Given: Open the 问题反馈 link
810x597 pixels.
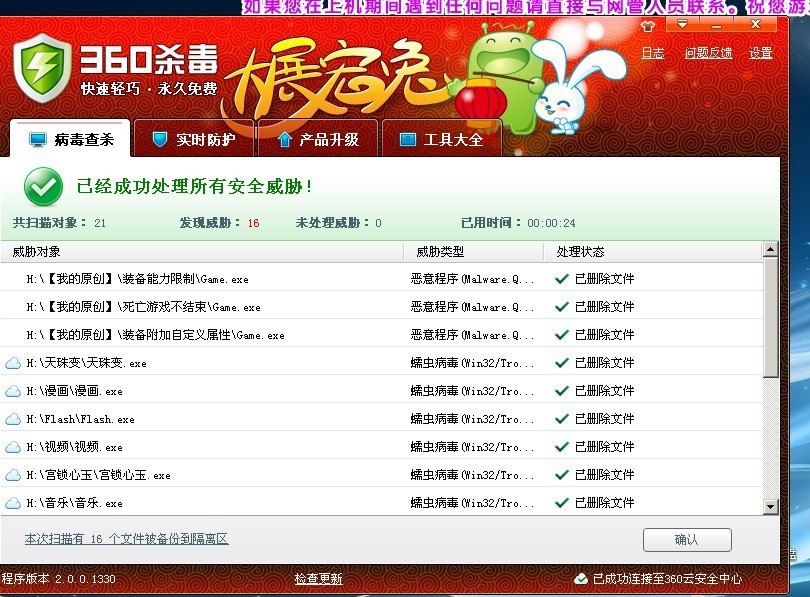Looking at the screenshot, I should pos(708,53).
